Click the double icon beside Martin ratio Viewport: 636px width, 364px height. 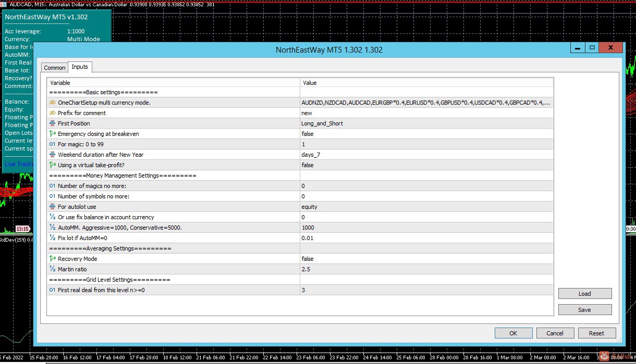pos(52,269)
